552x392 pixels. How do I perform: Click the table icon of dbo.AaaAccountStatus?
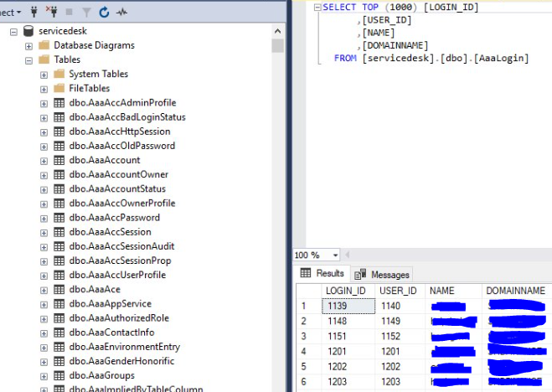[59, 189]
